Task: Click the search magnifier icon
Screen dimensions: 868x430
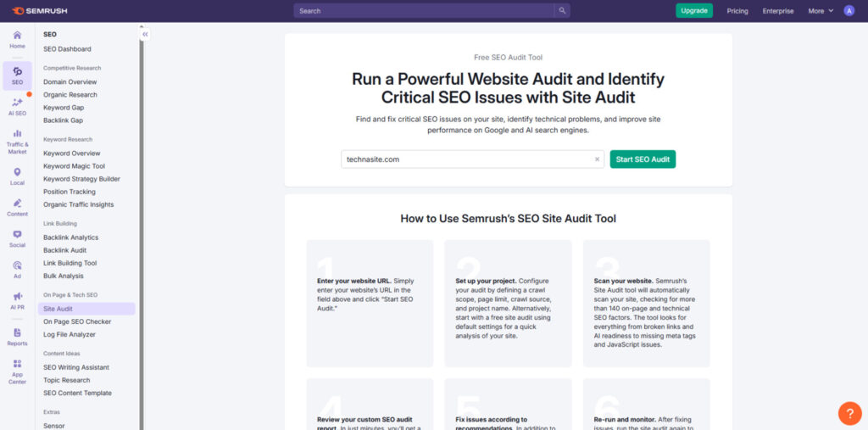Action: pos(562,11)
